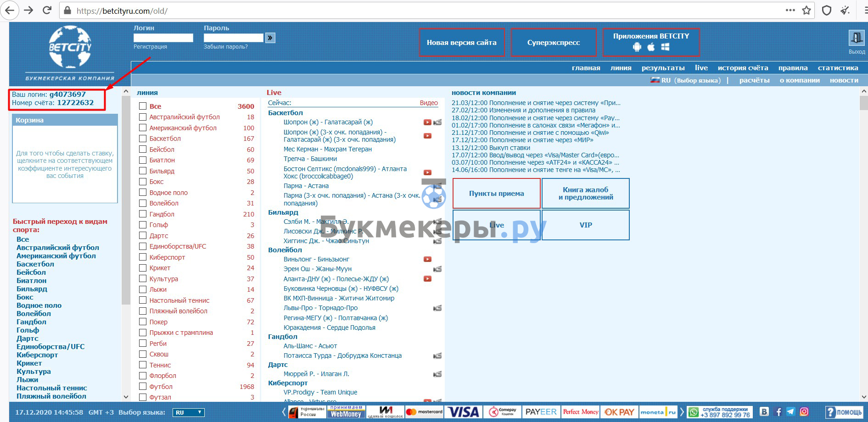Click the Apple app icon
This screenshot has height=422, width=868.
pyautogui.click(x=651, y=47)
